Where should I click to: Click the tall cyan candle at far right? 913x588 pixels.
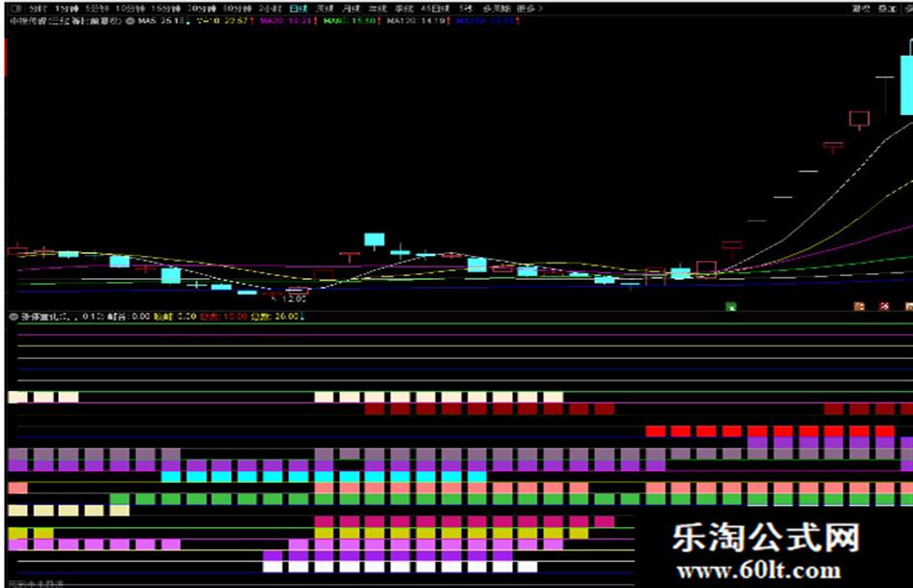(x=906, y=84)
